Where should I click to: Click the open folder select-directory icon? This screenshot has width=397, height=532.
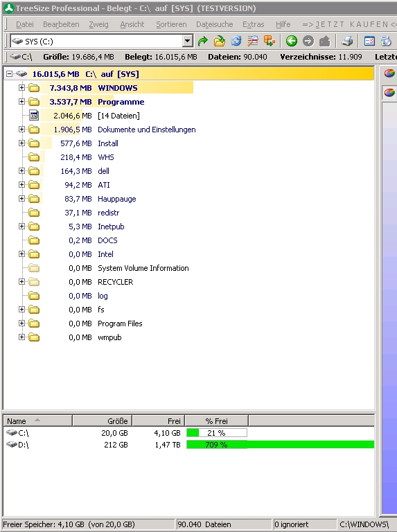[x=220, y=42]
